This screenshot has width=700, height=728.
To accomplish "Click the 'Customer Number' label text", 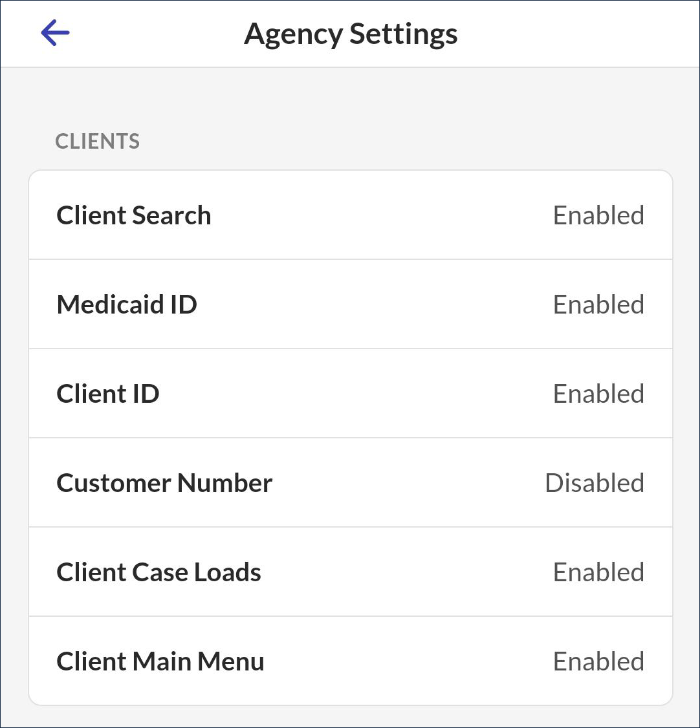I will point(164,483).
